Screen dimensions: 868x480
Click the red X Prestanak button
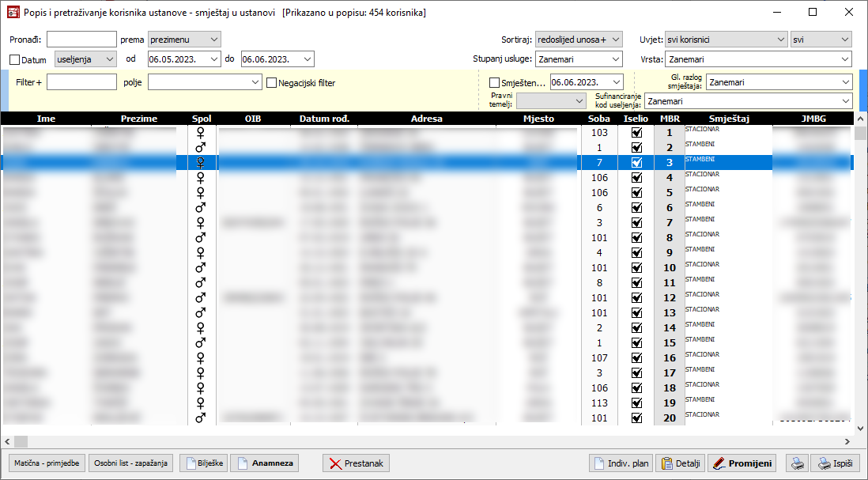pyautogui.click(x=356, y=463)
